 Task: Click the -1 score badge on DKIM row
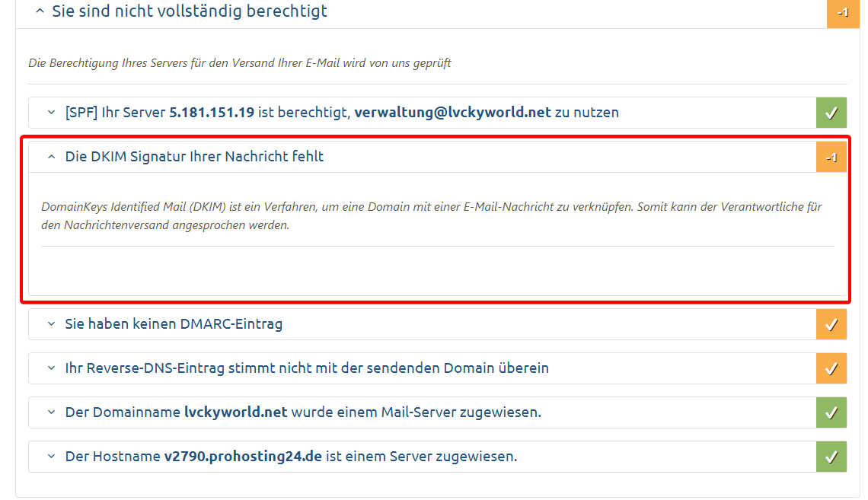831,157
